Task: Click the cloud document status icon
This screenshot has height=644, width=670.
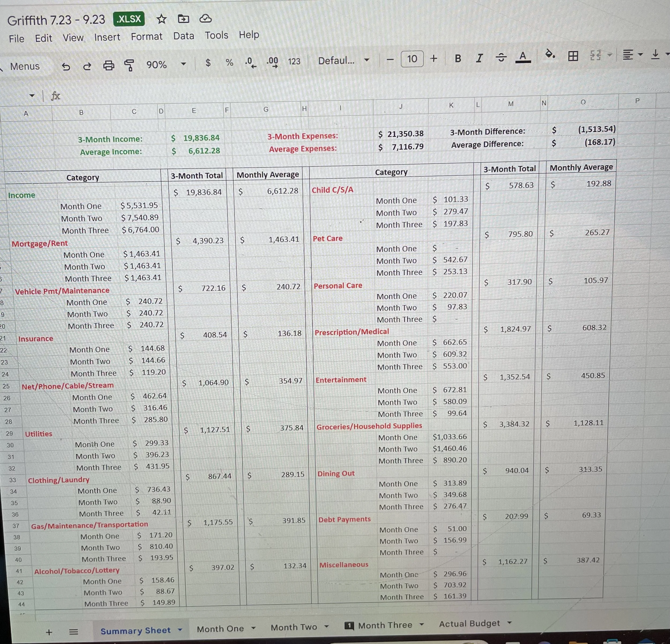Action: [206, 19]
